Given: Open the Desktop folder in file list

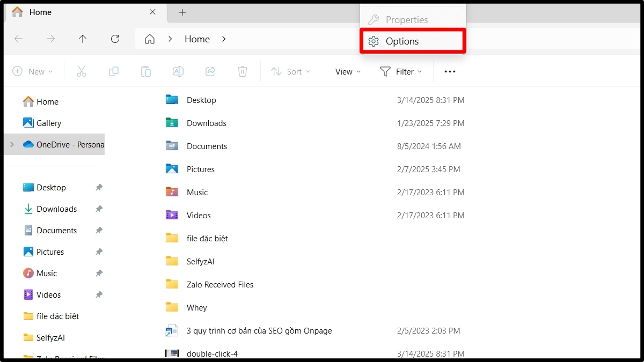Looking at the screenshot, I should point(201,100).
